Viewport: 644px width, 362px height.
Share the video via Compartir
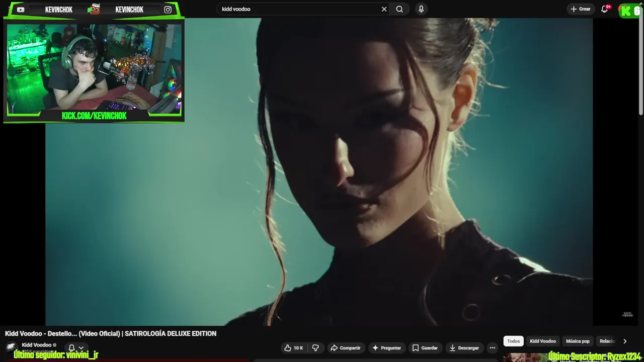(x=346, y=348)
